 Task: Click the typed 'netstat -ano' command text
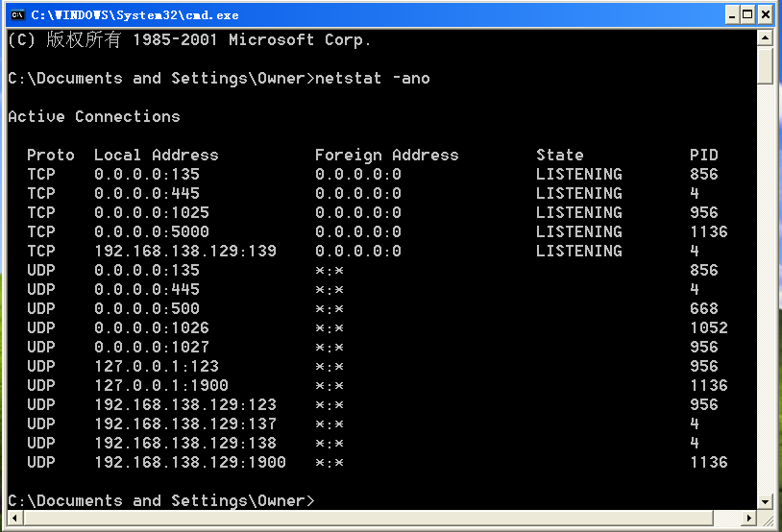click(x=373, y=78)
